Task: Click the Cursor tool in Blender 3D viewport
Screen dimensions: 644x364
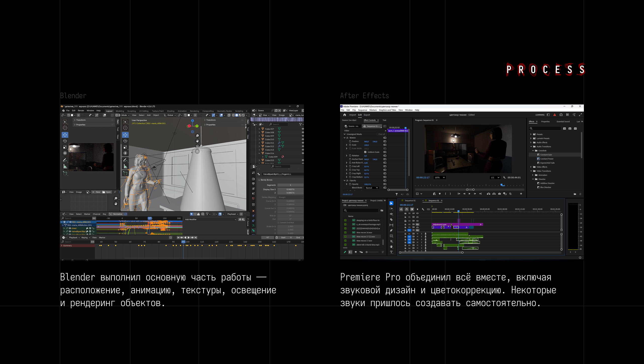Action: [x=125, y=128]
